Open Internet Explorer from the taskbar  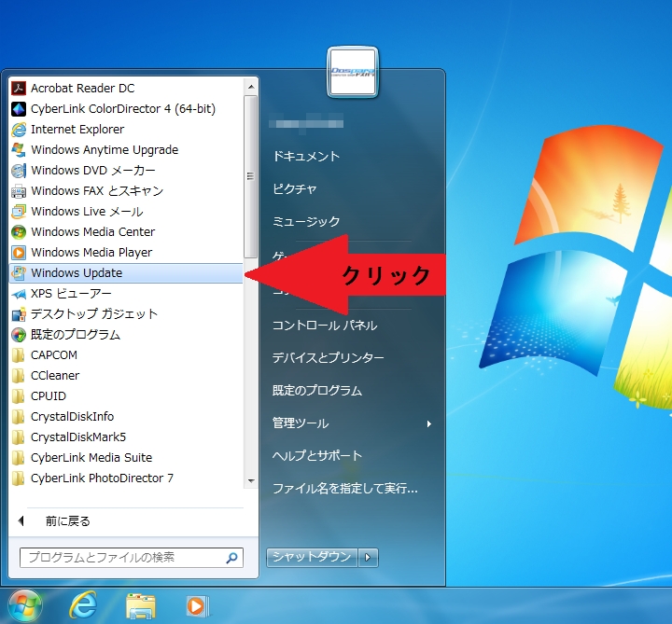click(83, 605)
